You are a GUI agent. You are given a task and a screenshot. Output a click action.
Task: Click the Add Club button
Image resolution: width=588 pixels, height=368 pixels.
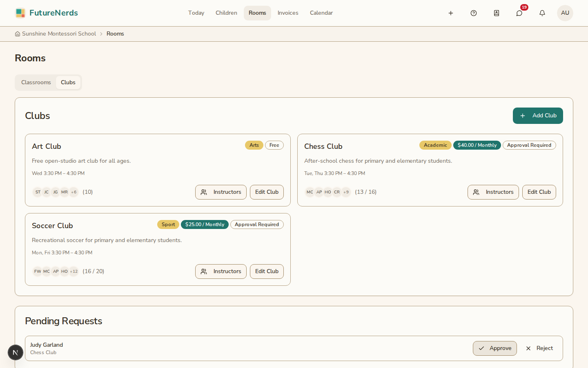538,116
